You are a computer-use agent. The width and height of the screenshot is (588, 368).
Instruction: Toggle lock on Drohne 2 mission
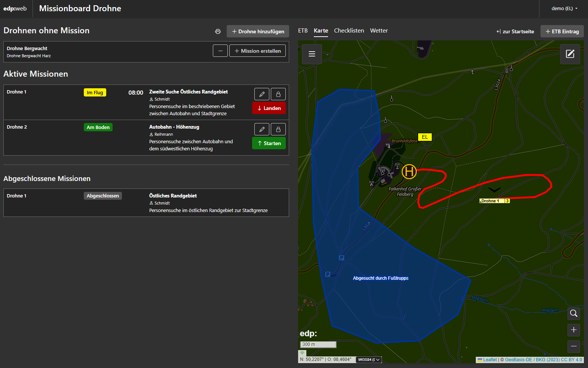[278, 129]
